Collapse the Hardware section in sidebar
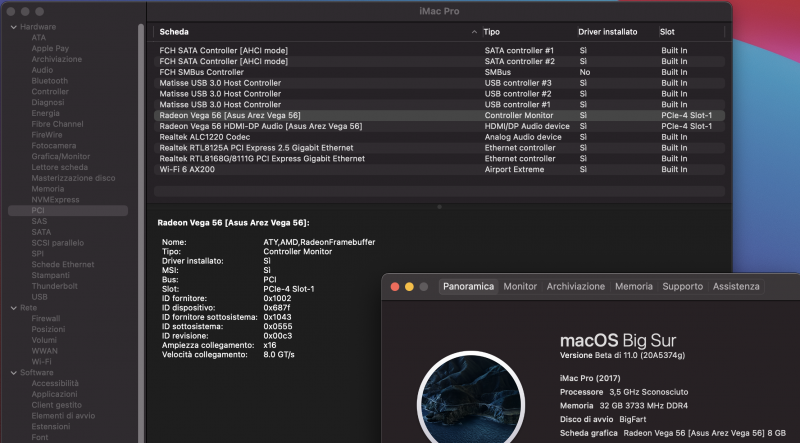Screen dimensions: 800x443 tap(14, 27)
